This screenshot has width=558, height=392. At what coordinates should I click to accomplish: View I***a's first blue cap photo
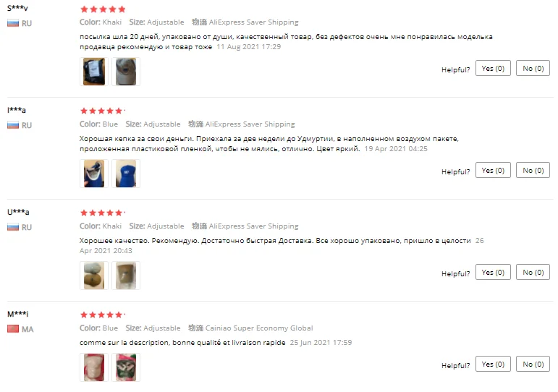tap(94, 174)
